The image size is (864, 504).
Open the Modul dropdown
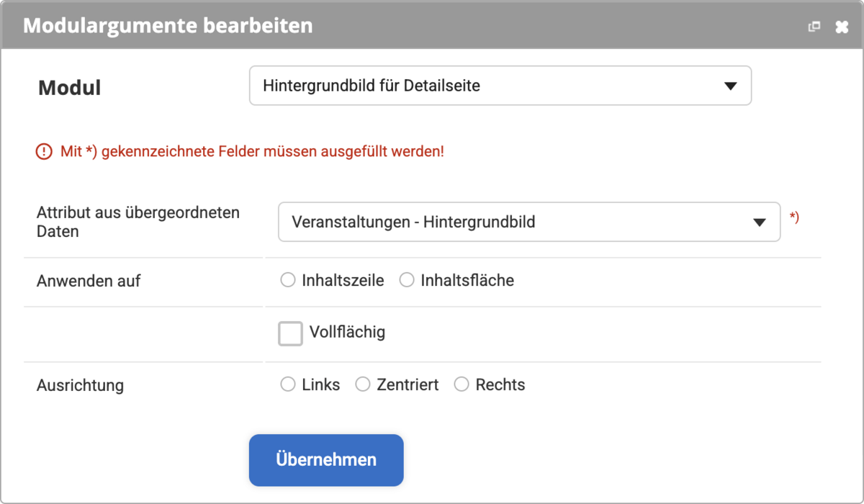coord(500,86)
